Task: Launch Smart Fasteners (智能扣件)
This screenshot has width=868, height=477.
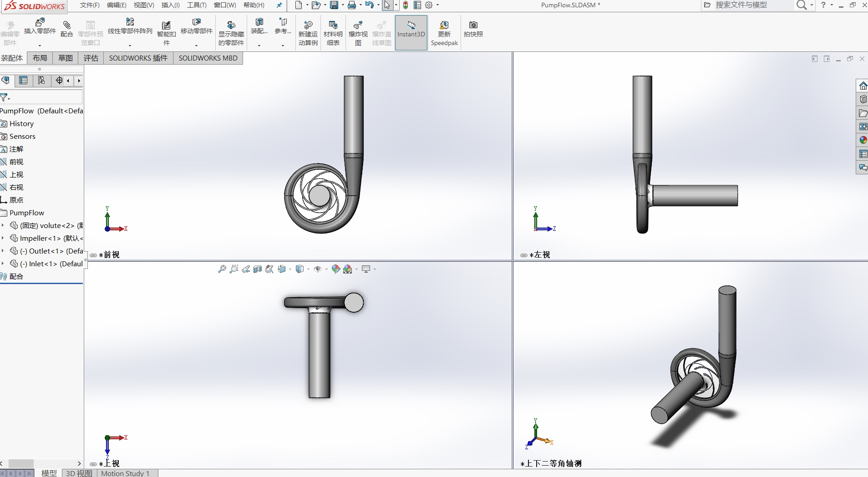Action: pyautogui.click(x=166, y=33)
